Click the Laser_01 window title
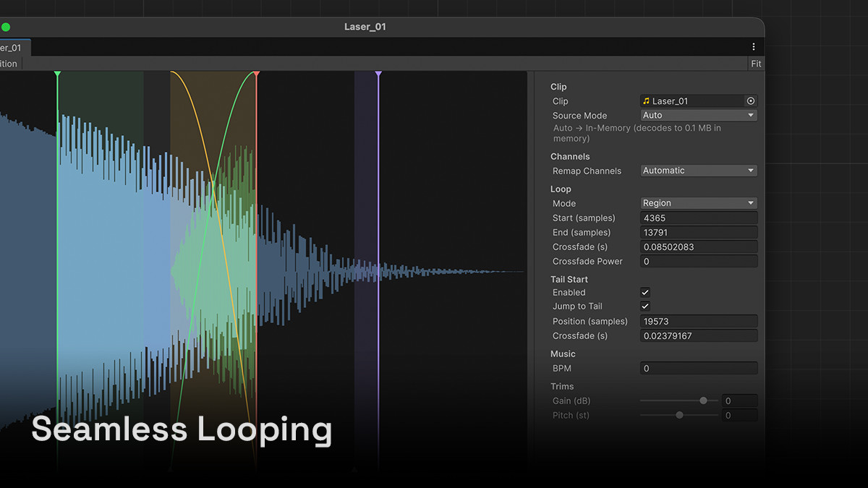The height and width of the screenshot is (488, 868). (x=365, y=27)
